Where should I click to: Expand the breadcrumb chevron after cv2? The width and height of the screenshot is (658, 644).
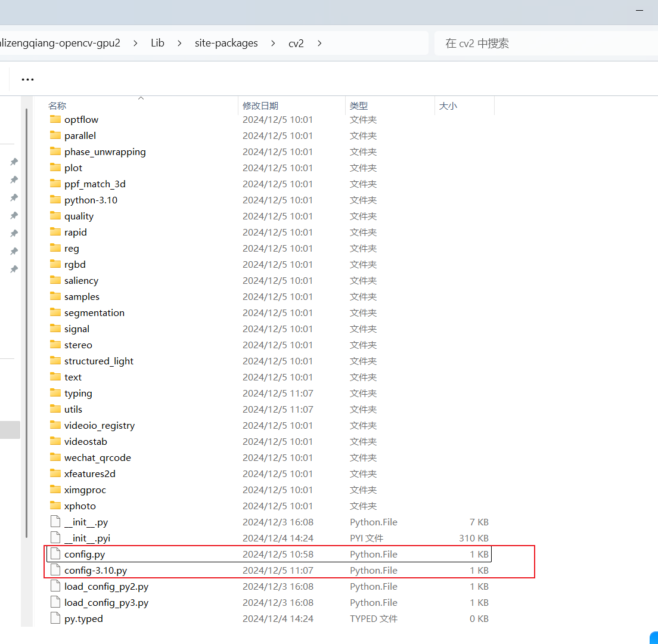point(319,43)
